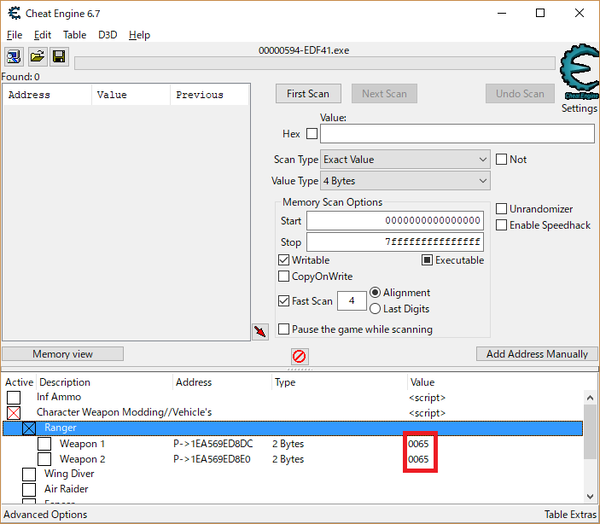Viewport: 600px width, 524px height.
Task: Click the scan Value input field
Action: 457,134
